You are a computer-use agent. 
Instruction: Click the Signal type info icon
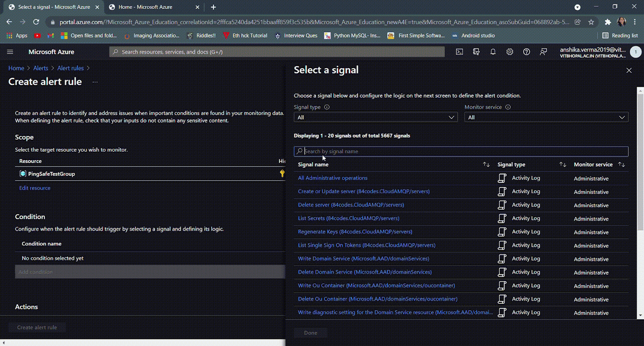(327, 107)
